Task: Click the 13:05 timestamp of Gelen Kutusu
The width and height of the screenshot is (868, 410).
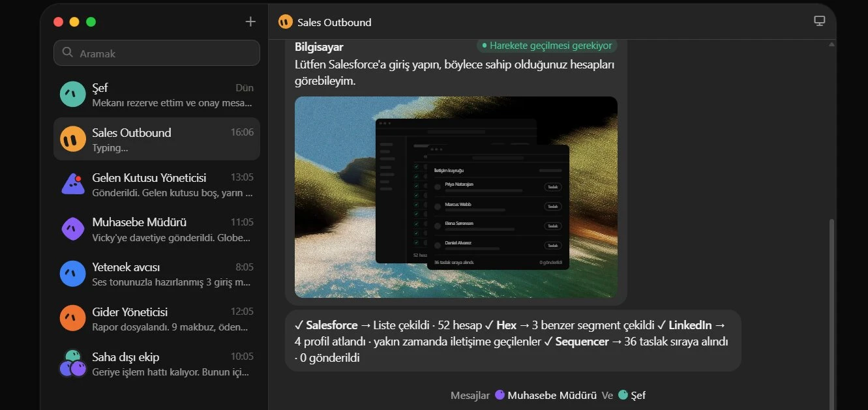Action: click(x=242, y=177)
